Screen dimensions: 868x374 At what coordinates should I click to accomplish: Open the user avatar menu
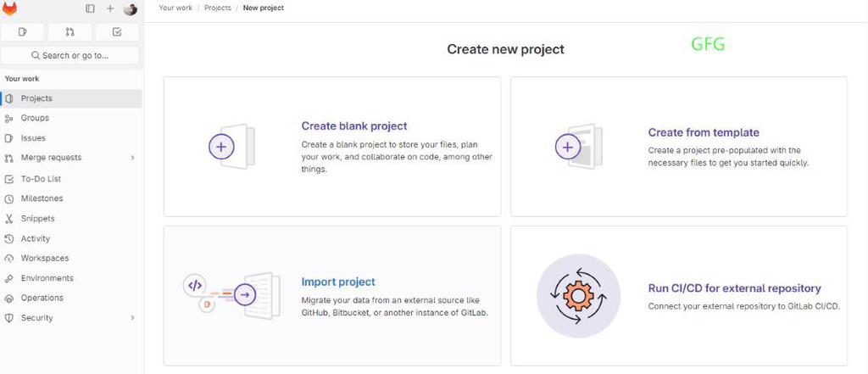pos(130,8)
